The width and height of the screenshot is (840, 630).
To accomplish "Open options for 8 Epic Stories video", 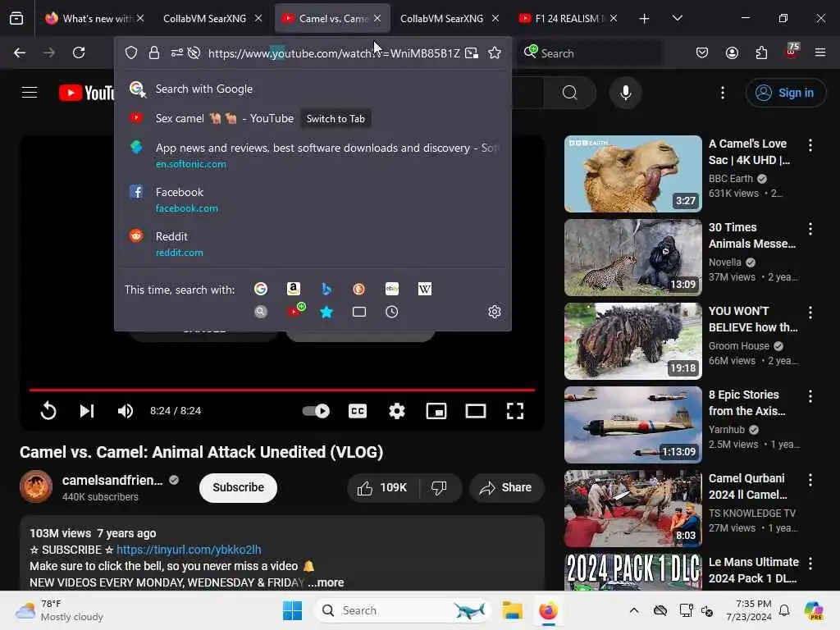I will click(810, 396).
